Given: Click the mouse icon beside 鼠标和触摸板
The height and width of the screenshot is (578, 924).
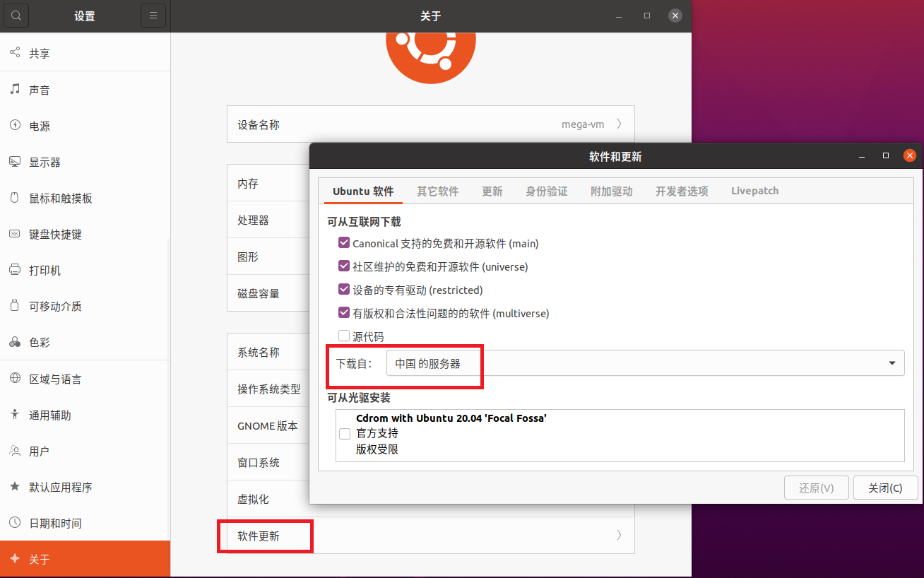Looking at the screenshot, I should click(x=15, y=198).
